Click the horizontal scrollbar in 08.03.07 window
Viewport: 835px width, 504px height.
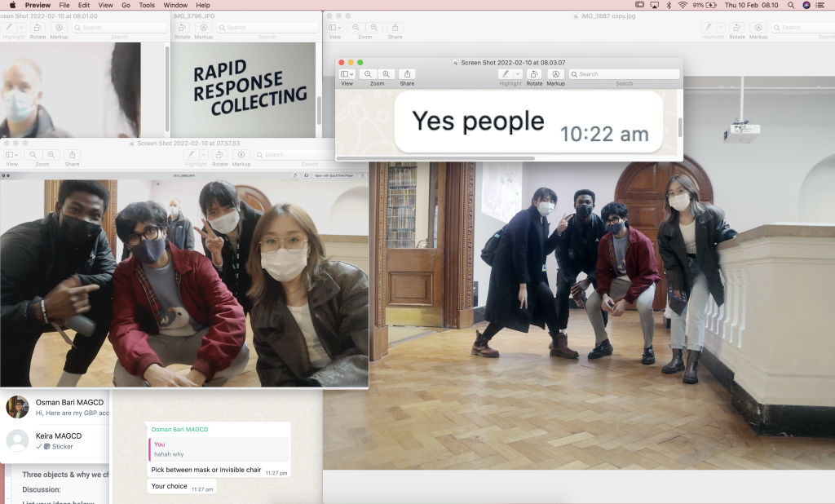tap(435, 158)
